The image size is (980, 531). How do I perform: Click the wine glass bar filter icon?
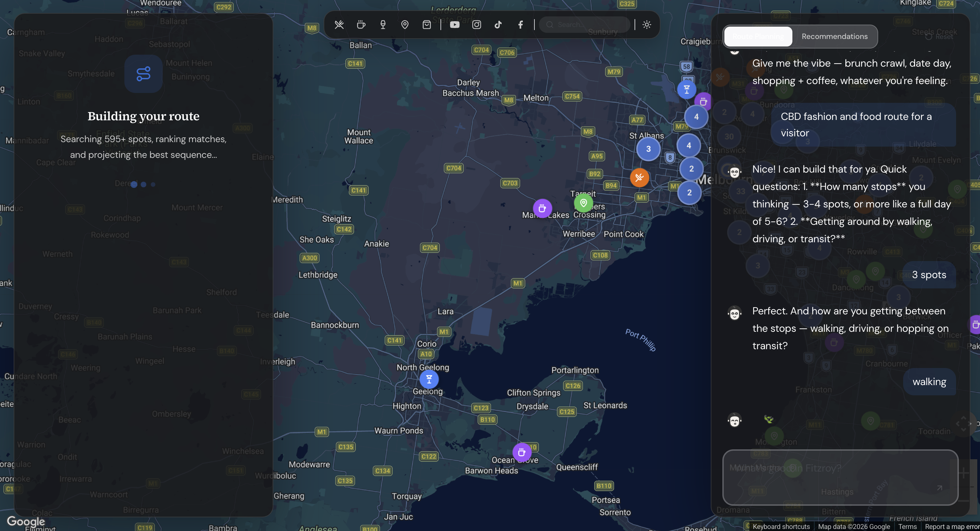[383, 25]
